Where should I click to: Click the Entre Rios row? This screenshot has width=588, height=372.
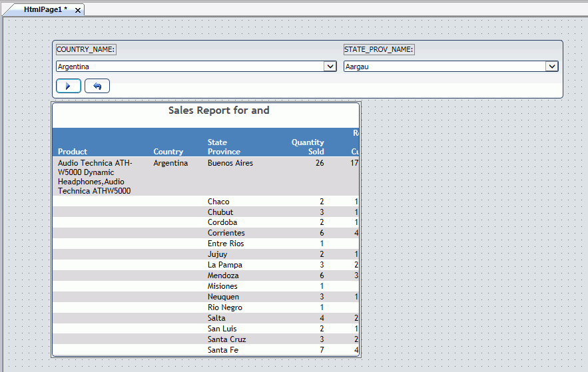point(206,244)
